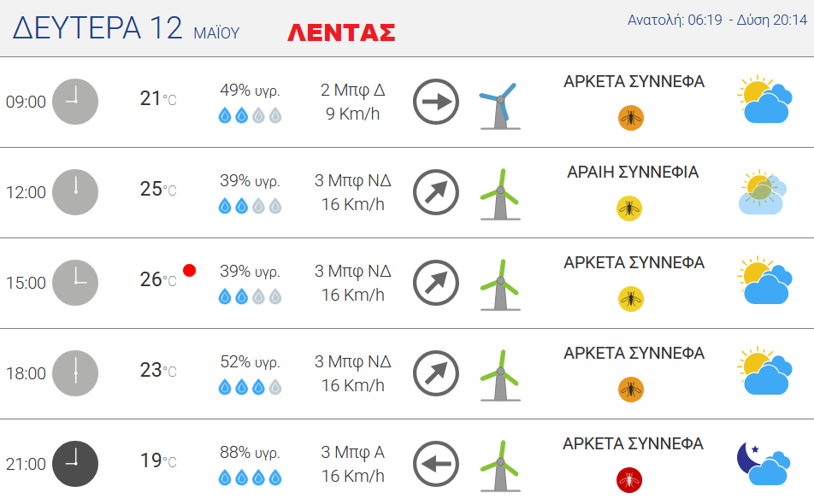Click the dark clock icon for 21:00
Image resolution: width=814 pixels, height=504 pixels.
[75, 464]
